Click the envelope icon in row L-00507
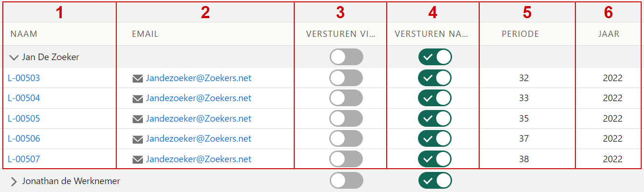 point(138,159)
